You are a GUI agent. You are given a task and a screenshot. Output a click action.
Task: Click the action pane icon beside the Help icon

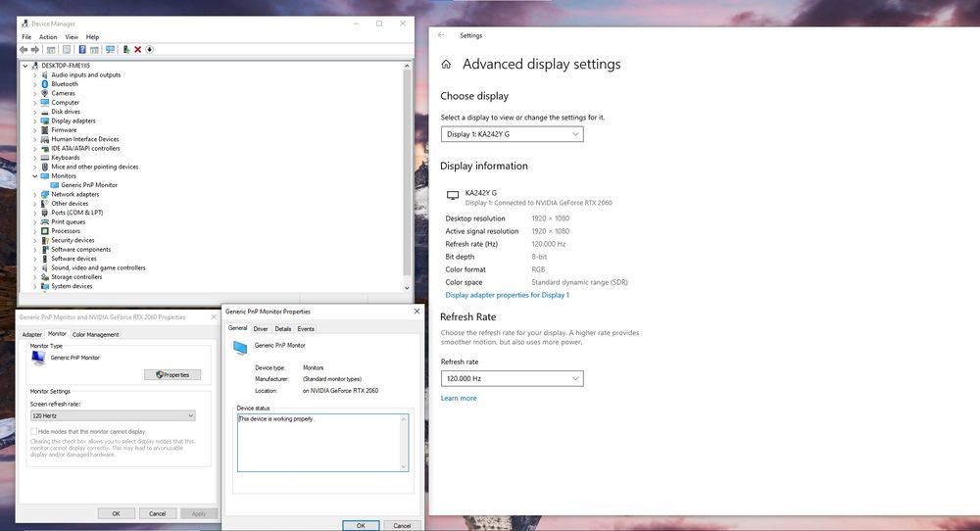(94, 49)
